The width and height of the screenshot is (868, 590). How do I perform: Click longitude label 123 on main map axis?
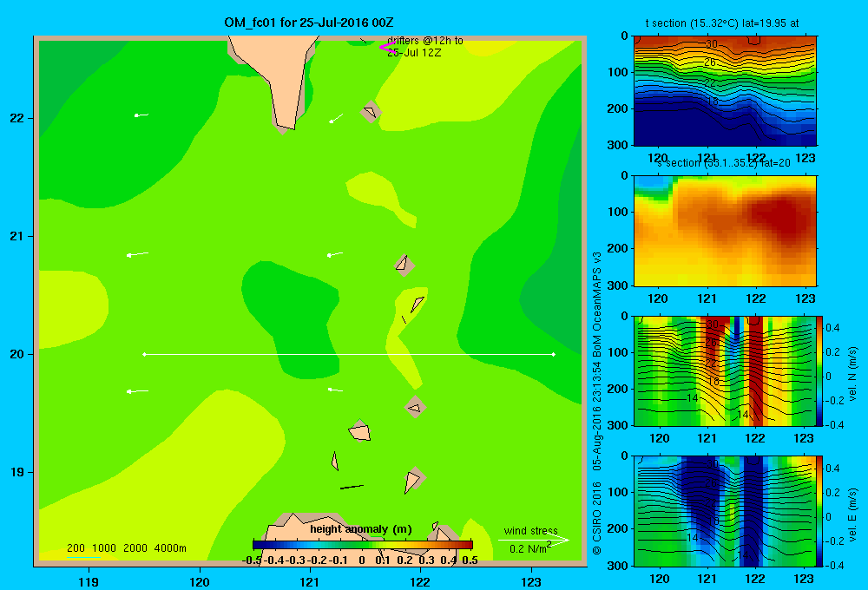coord(531,581)
